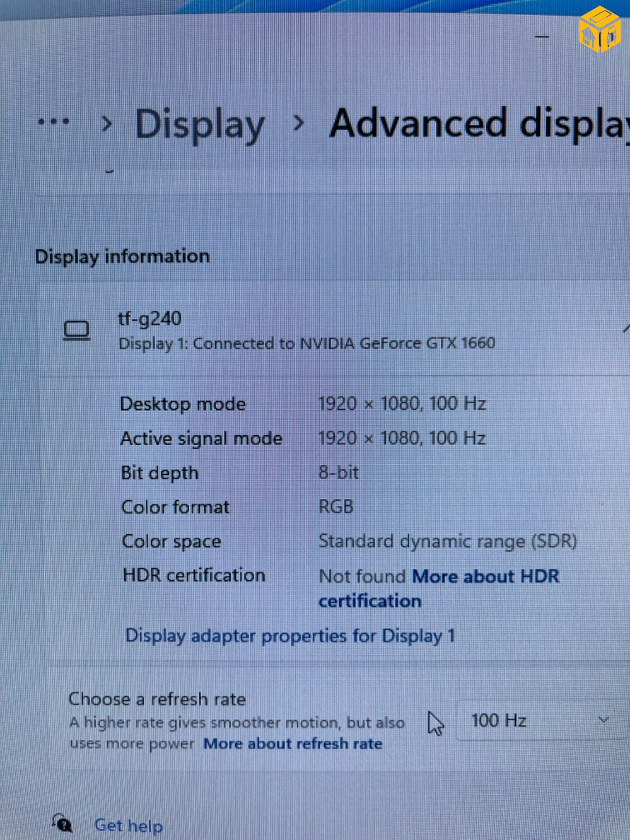Screen dimensions: 630x840
Task: Click the chevron arrow before Advanced display
Action: [x=299, y=123]
